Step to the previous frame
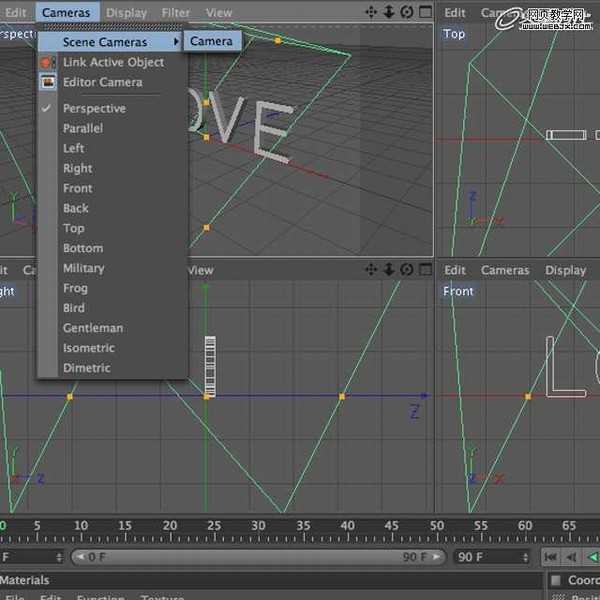The height and width of the screenshot is (600, 600). click(571, 557)
